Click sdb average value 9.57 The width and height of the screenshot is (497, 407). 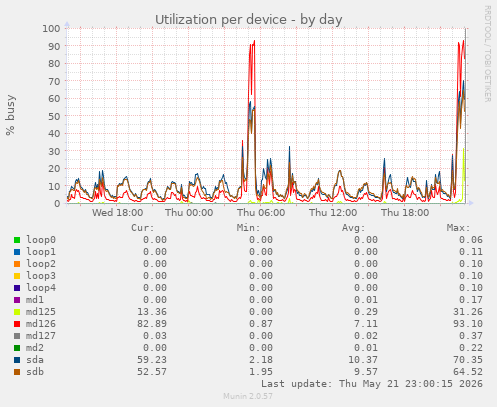coord(366,372)
